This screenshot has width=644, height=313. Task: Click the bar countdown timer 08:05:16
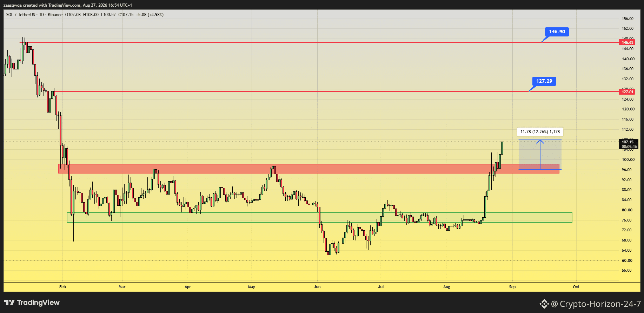click(x=629, y=147)
